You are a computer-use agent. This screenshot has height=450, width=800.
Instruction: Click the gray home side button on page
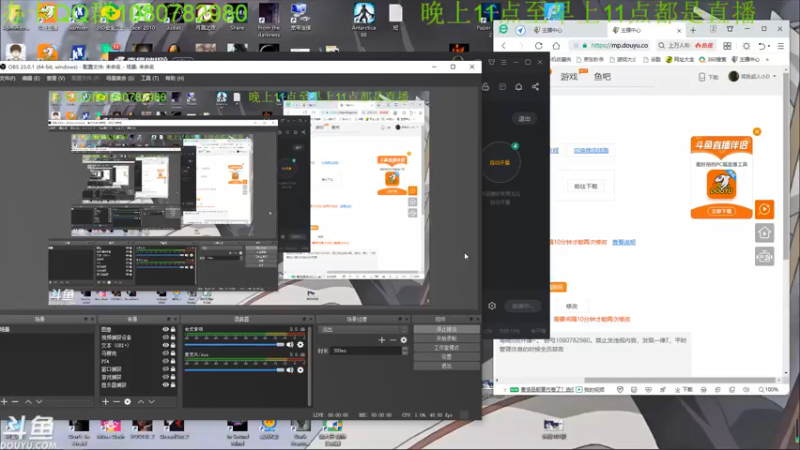coord(764,233)
